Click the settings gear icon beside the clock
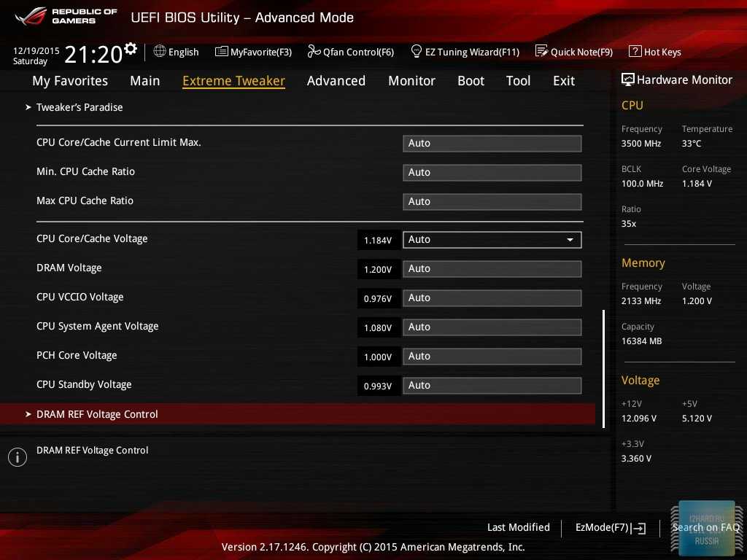Viewport: 747px width, 560px height. pyautogui.click(x=131, y=49)
